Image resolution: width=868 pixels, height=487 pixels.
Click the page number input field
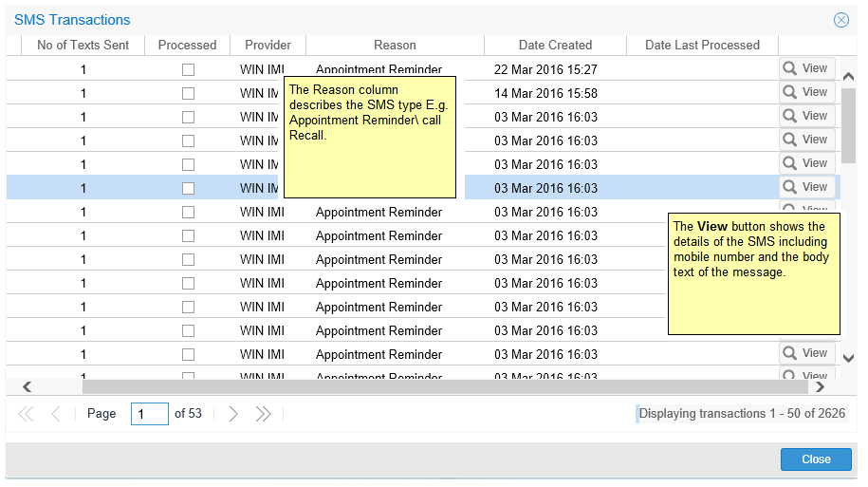(150, 414)
